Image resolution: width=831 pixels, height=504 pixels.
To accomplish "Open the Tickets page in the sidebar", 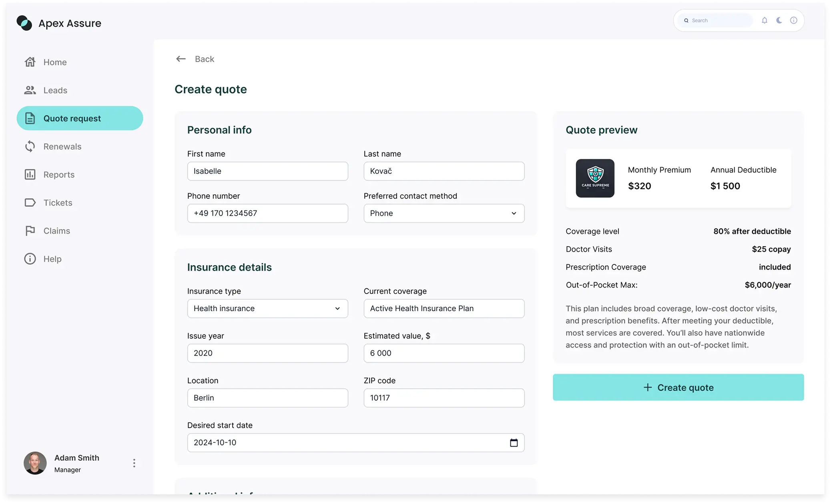I will click(x=58, y=203).
